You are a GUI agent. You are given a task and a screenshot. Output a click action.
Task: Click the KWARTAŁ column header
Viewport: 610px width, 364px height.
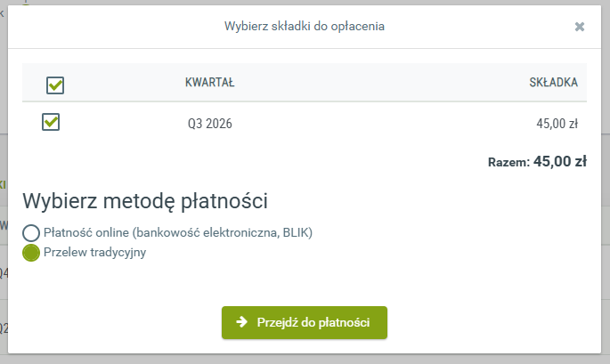coord(209,83)
